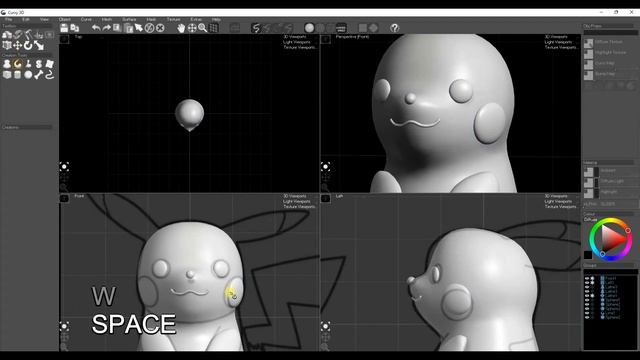The width and height of the screenshot is (640, 360).
Task: Open the Surface menu
Action: click(129, 19)
